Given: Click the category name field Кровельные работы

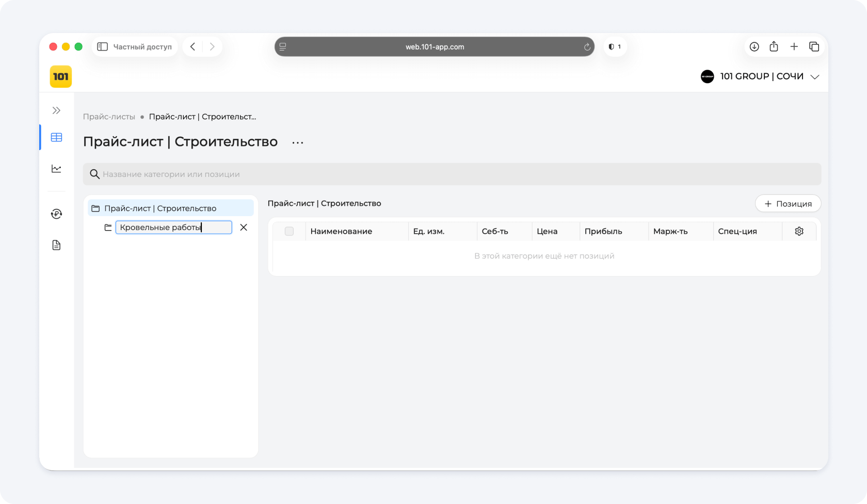Looking at the screenshot, I should pos(173,227).
